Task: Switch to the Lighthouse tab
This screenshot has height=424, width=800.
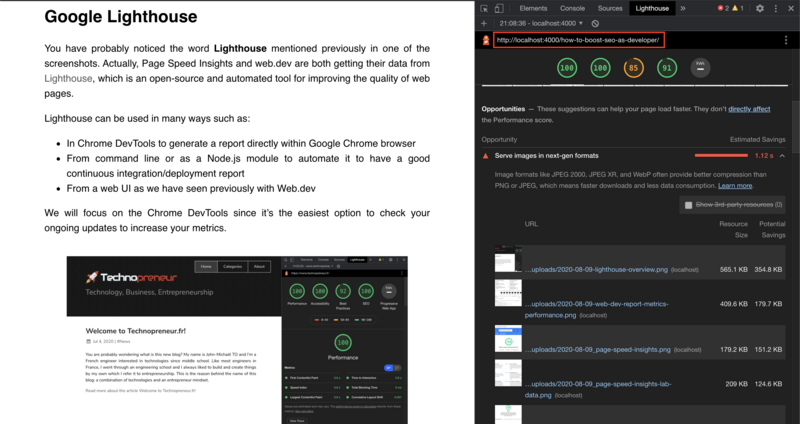Action: click(652, 8)
